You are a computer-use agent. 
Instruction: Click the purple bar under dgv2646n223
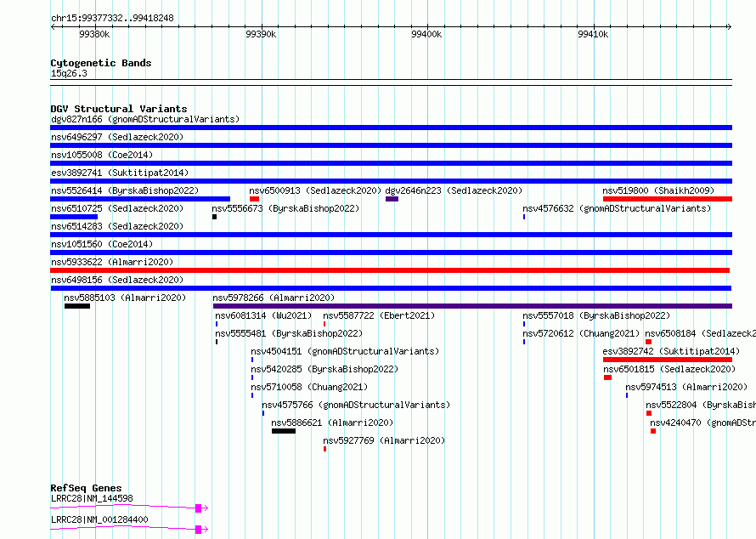(x=392, y=199)
